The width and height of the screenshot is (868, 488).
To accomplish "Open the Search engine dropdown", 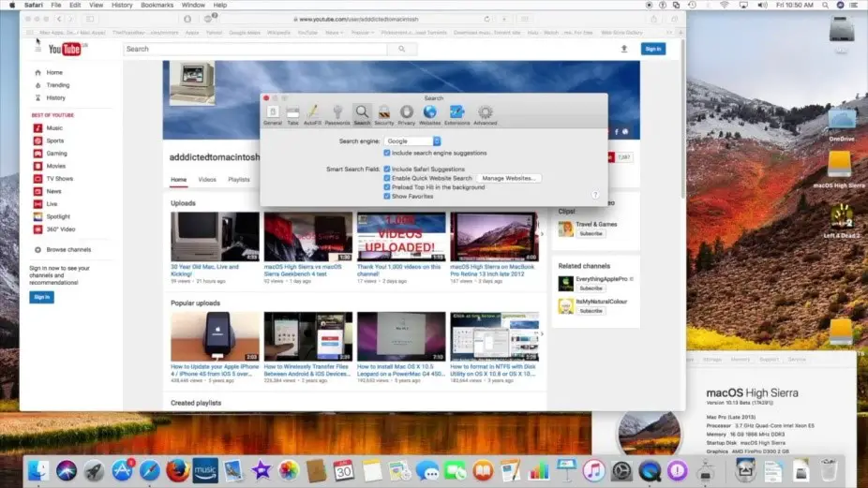I will click(x=412, y=141).
